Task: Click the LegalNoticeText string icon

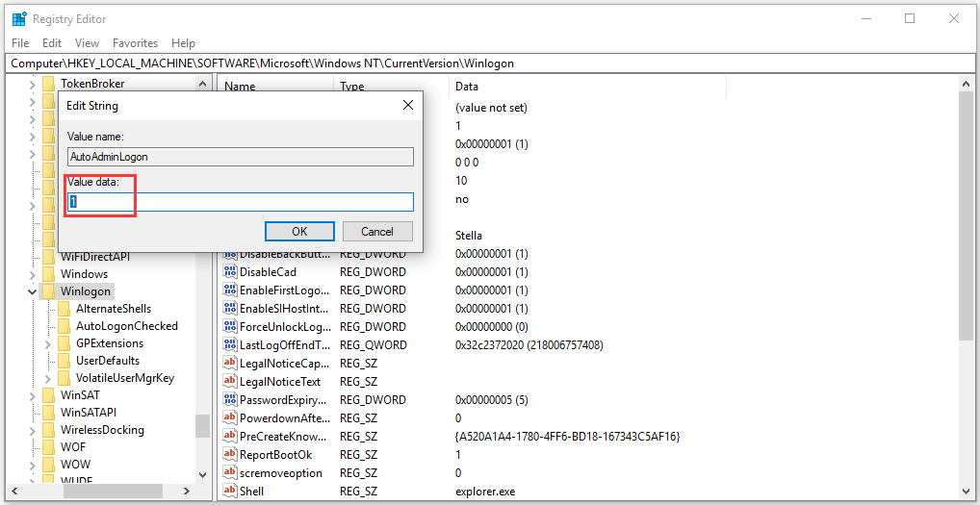Action: click(x=230, y=382)
